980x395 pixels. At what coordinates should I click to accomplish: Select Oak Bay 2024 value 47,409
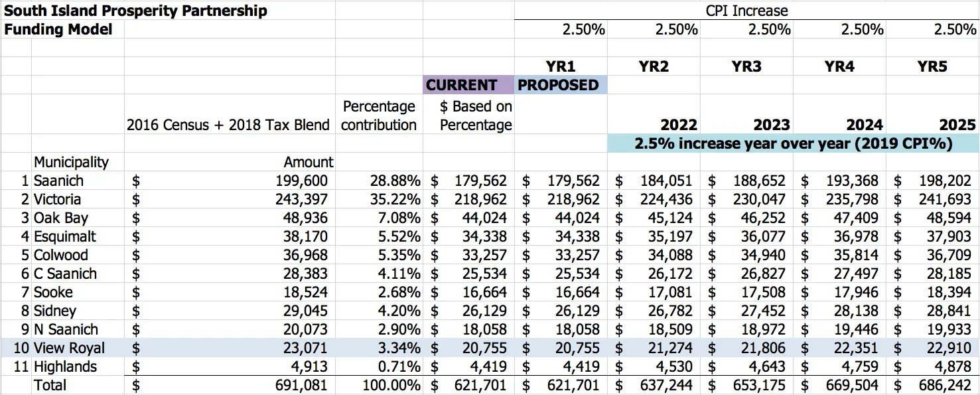856,218
